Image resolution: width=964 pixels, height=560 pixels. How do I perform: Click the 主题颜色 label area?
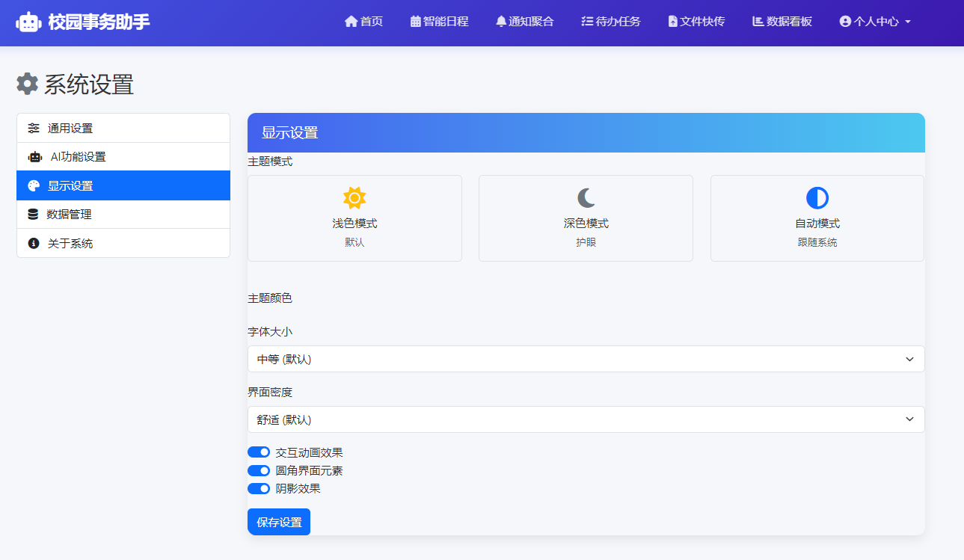tap(269, 298)
